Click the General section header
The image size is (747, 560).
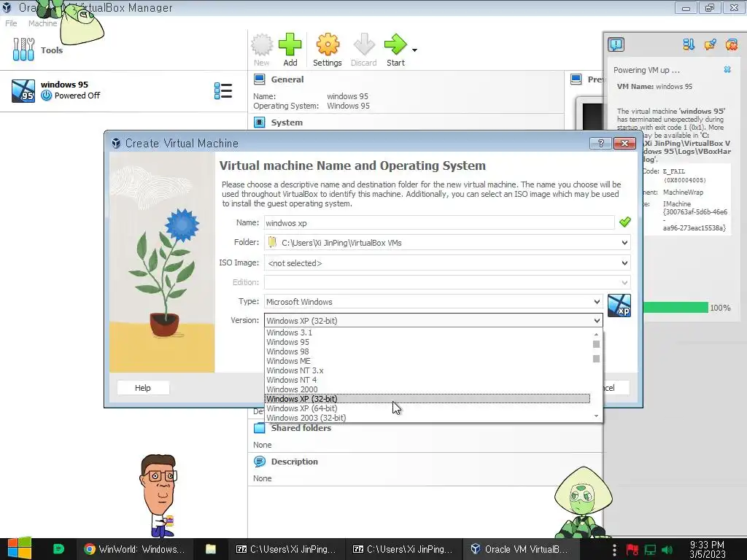(287, 79)
